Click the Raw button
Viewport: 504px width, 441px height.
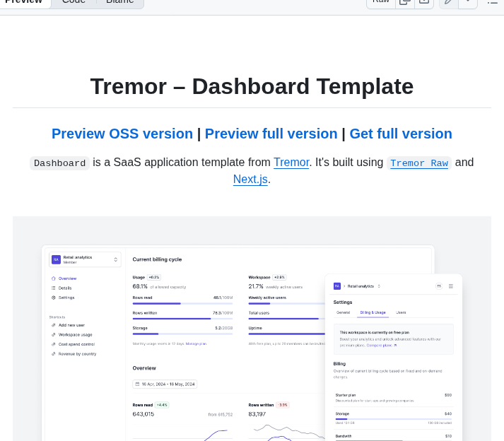coord(381,2)
